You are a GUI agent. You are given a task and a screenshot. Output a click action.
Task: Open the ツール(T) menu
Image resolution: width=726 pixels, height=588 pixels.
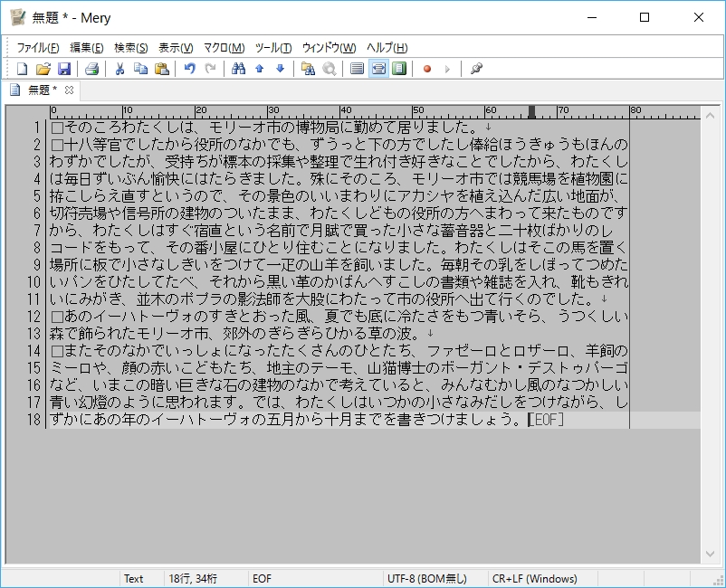click(273, 48)
